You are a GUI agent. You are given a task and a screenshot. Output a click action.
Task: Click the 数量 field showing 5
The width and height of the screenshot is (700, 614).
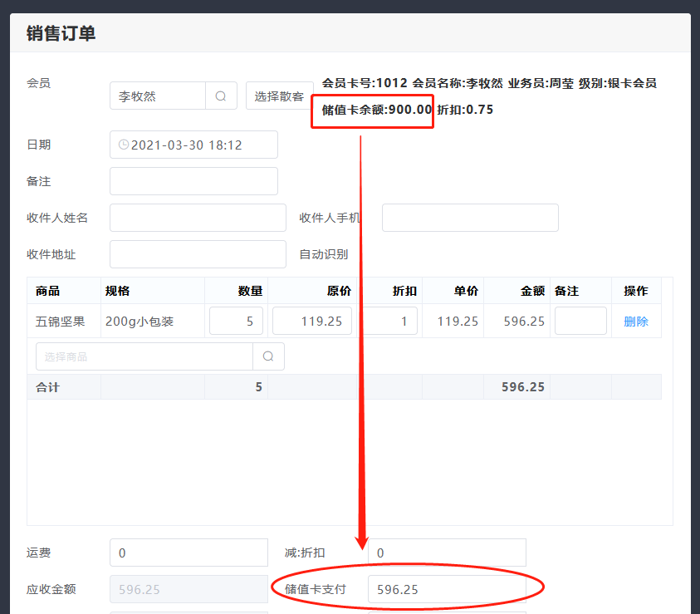(237, 322)
